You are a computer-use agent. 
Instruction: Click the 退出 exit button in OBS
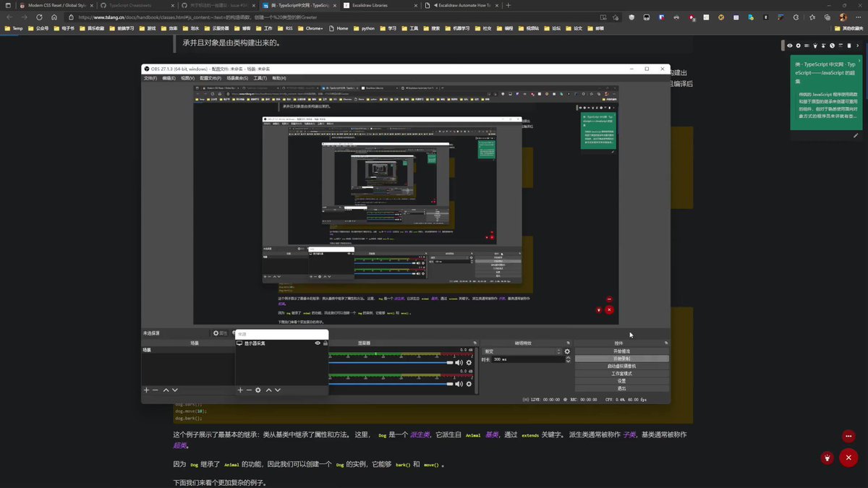[622, 388]
